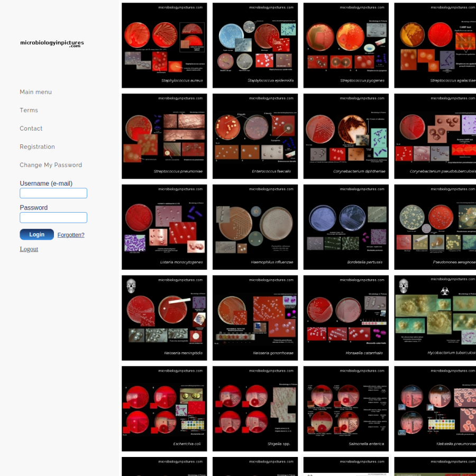Screen dimensions: 476x476
Task: Open the Escherichia coli thumbnail
Action: click(164, 408)
